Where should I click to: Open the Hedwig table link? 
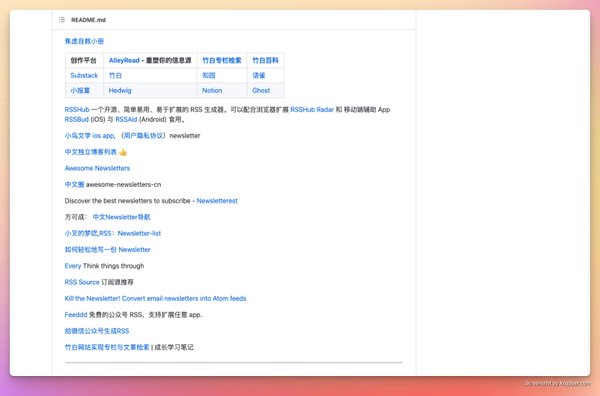click(120, 90)
